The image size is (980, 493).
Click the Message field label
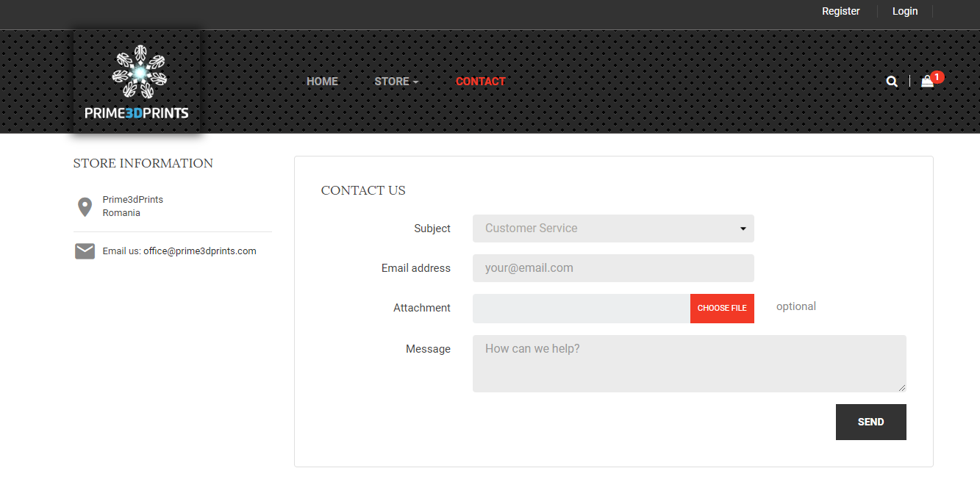tap(428, 349)
